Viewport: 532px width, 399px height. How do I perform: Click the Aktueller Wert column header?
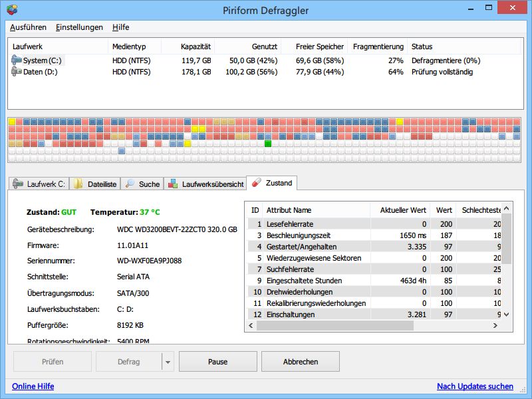click(x=400, y=210)
